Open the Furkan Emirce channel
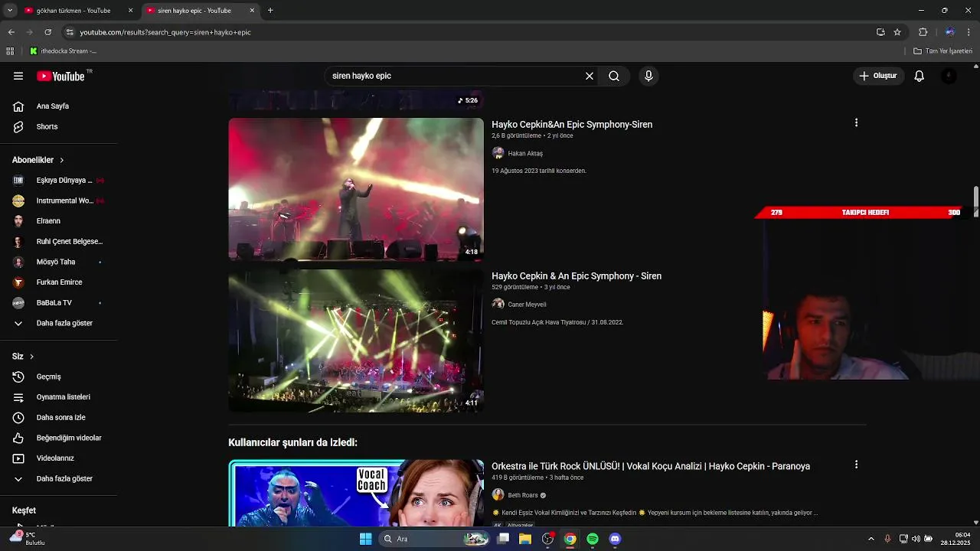This screenshot has width=980, height=551. pyautogui.click(x=59, y=282)
